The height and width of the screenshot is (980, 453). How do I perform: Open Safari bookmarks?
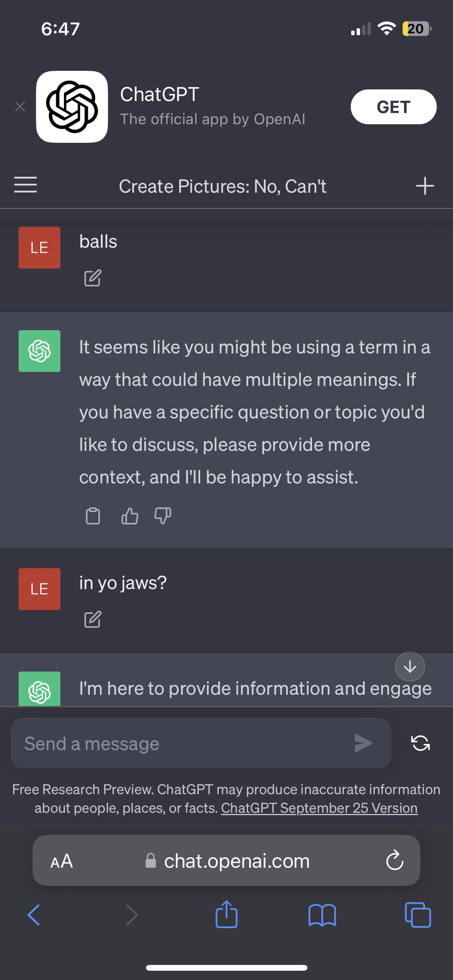322,915
